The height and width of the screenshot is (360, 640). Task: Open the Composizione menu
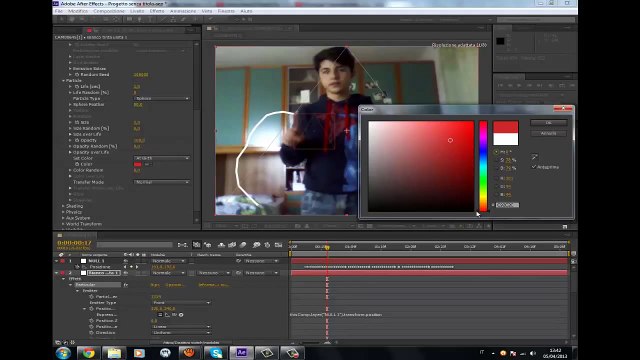tap(109, 11)
